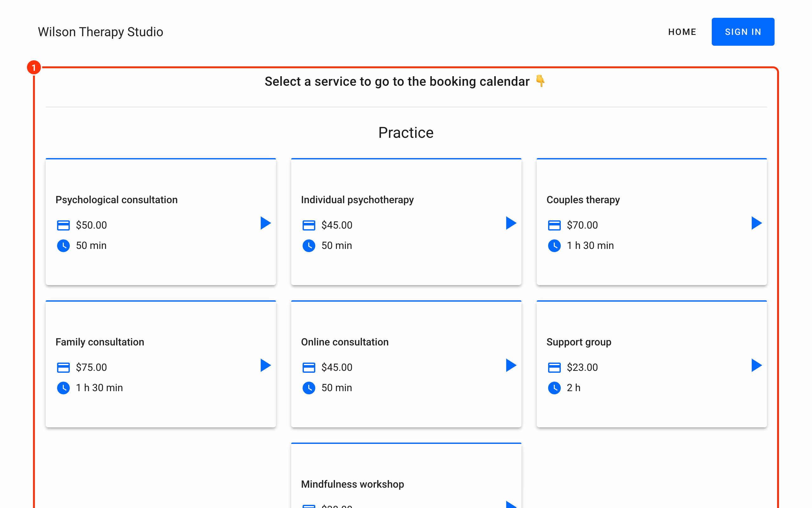This screenshot has width=812, height=508.
Task: Click the $50.00 price text
Action: (91, 225)
